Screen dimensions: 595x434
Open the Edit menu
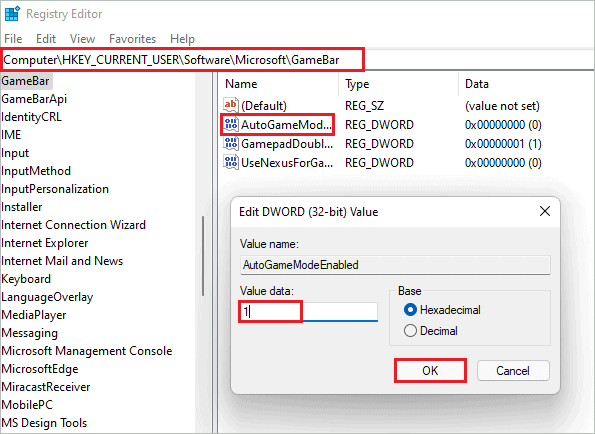[46, 39]
